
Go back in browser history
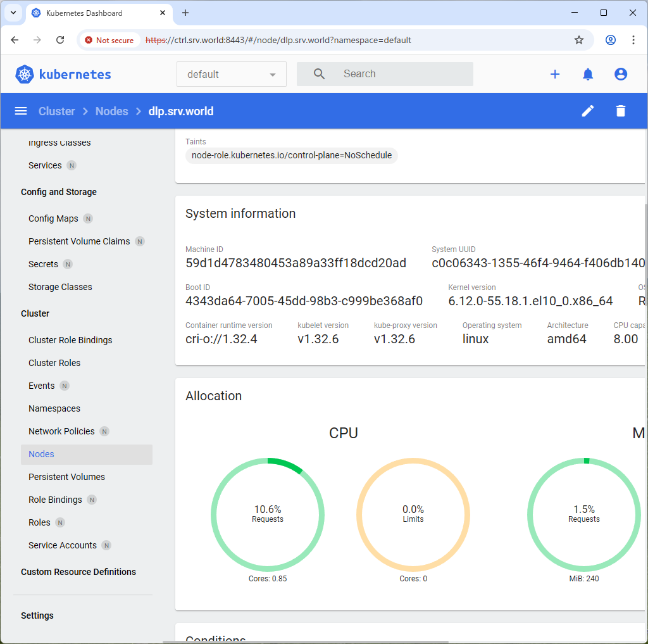tap(15, 40)
